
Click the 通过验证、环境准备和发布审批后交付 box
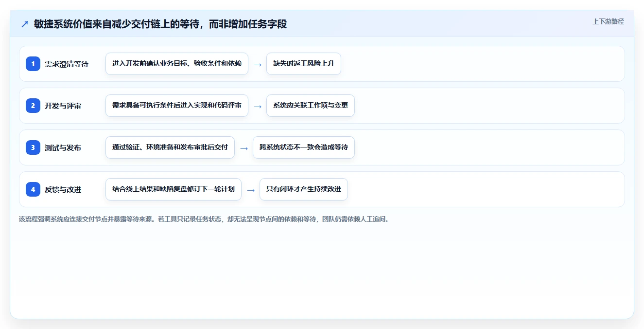pyautogui.click(x=170, y=147)
